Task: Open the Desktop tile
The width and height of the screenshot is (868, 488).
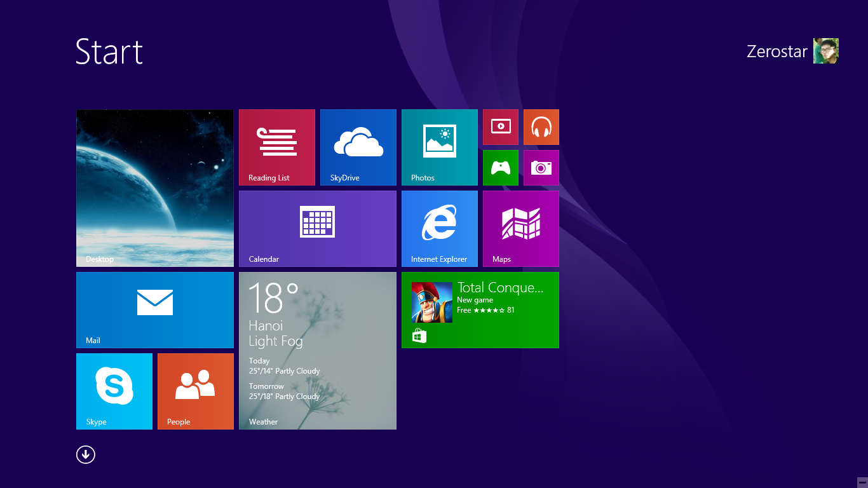Action: pyautogui.click(x=155, y=188)
